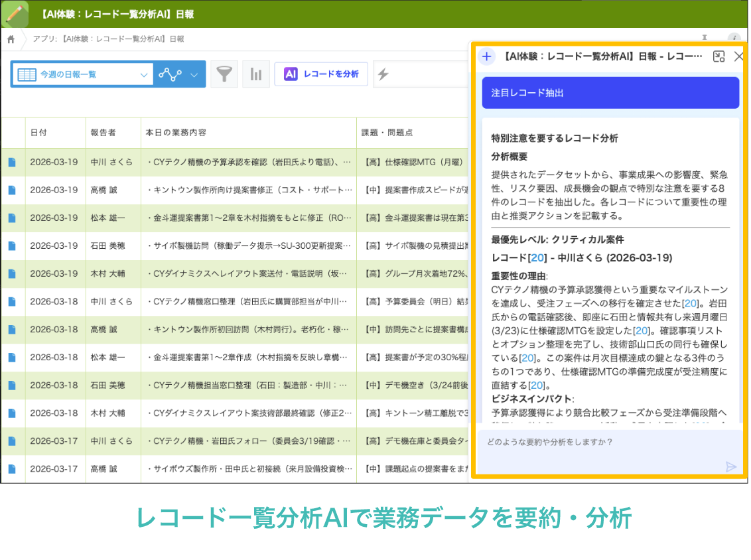This screenshot has width=751, height=560.
Task: Click the home icon in breadcrumb
Action: [11, 39]
